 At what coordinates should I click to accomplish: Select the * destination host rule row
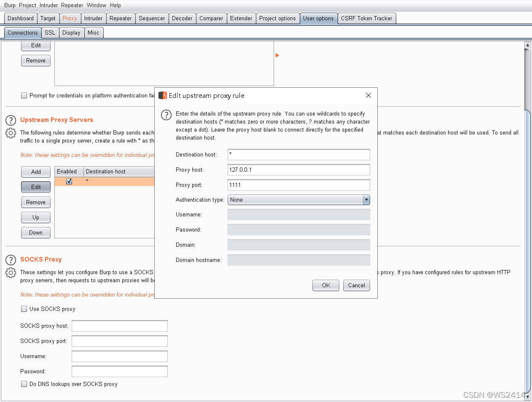tap(105, 181)
